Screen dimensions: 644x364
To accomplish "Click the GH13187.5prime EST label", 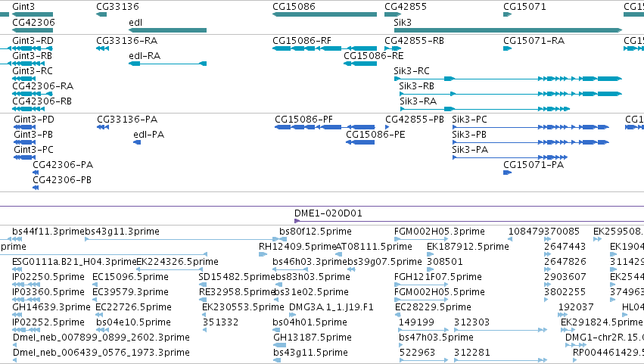I will point(313,338).
